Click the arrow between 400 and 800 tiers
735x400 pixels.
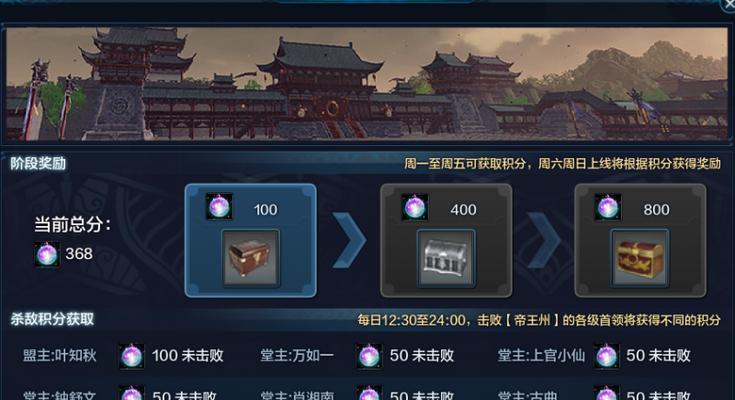[544, 240]
